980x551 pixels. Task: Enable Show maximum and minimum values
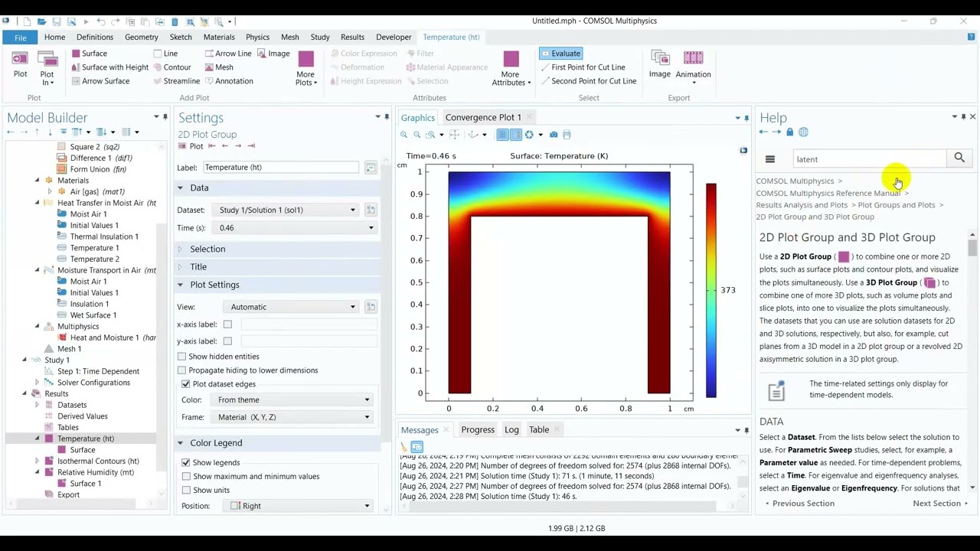click(x=186, y=477)
